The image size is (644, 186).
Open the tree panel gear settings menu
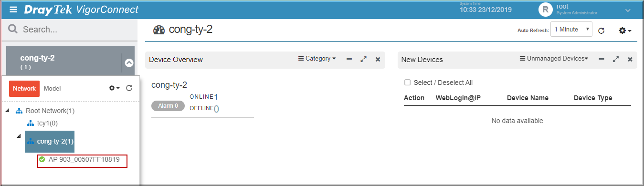pyautogui.click(x=114, y=88)
